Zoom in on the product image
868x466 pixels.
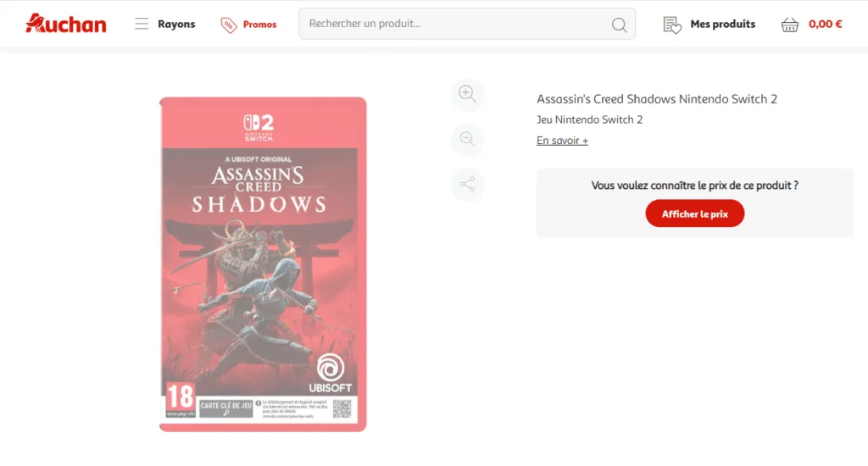point(467,94)
